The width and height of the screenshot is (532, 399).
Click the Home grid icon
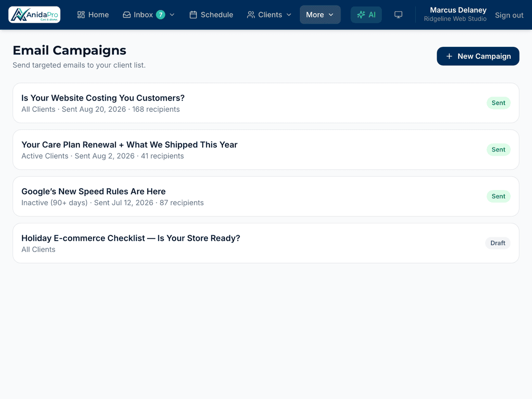pos(81,14)
